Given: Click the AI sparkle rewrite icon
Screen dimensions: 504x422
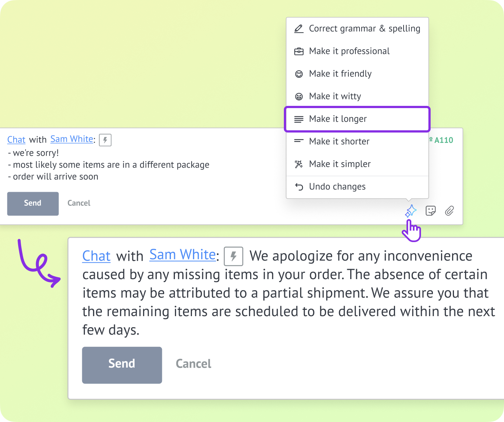Looking at the screenshot, I should point(411,211).
